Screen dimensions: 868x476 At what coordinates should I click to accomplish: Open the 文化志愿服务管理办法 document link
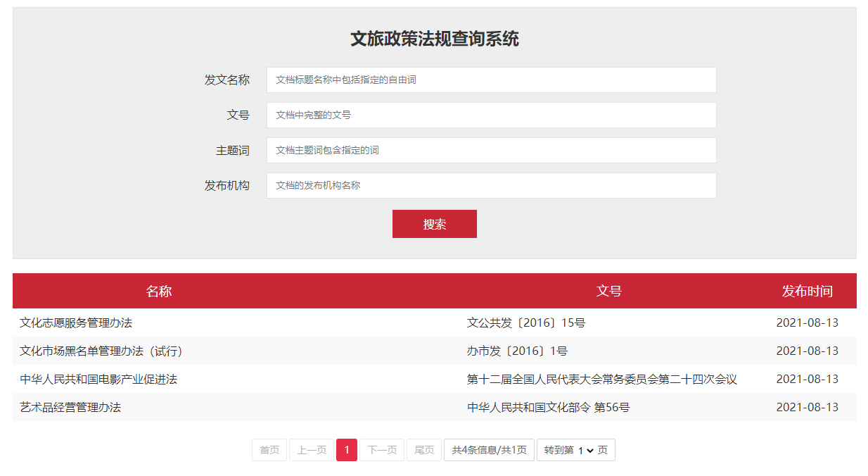click(76, 323)
